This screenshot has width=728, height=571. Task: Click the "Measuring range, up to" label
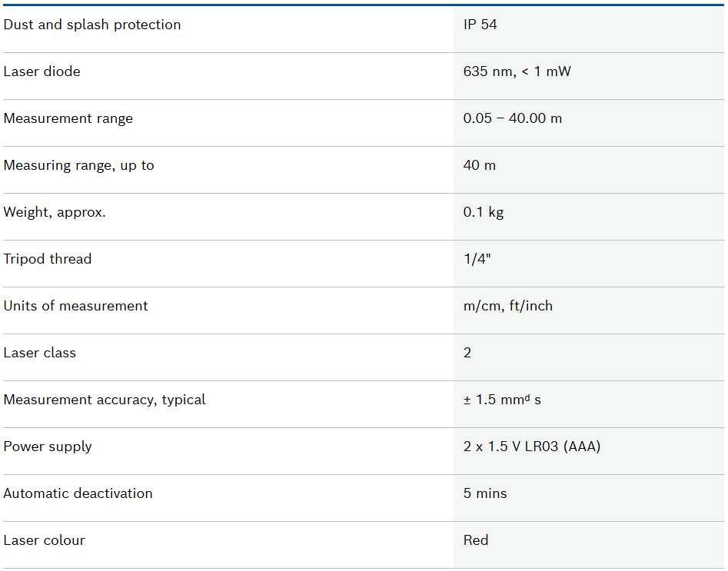coord(79,165)
